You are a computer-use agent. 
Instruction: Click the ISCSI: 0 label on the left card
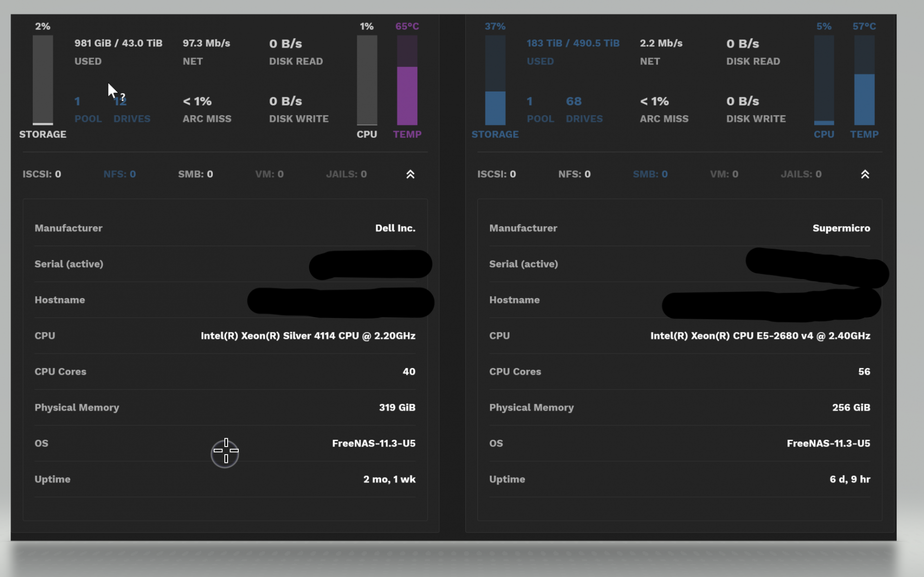tap(42, 174)
